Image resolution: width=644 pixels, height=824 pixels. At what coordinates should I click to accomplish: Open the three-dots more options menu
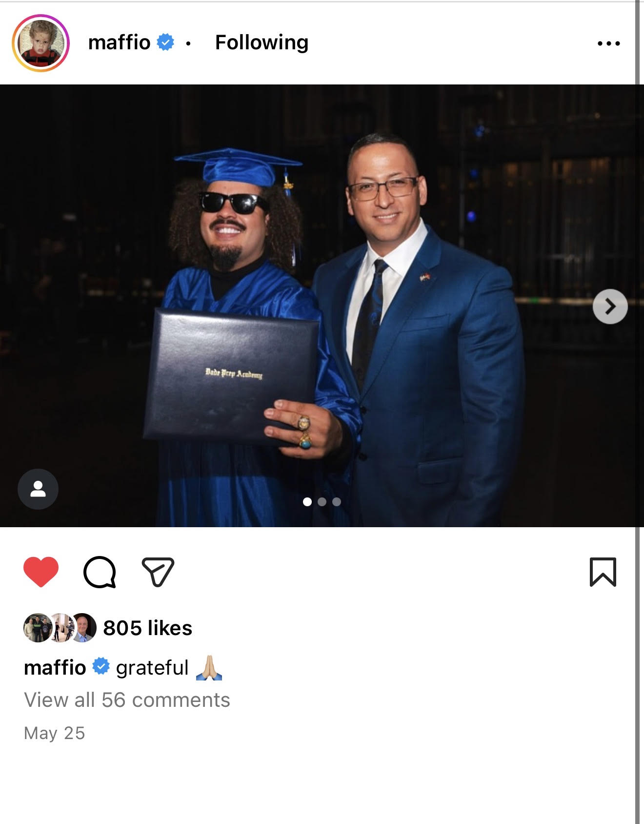pyautogui.click(x=609, y=43)
